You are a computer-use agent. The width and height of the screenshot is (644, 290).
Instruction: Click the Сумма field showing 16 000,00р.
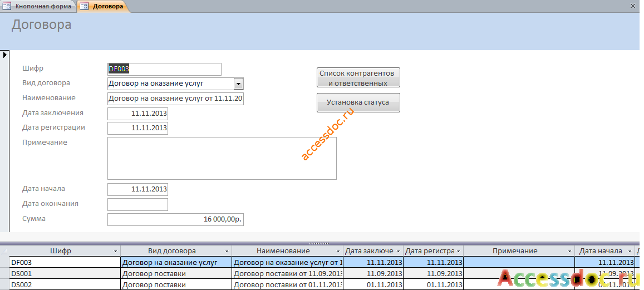tap(175, 220)
